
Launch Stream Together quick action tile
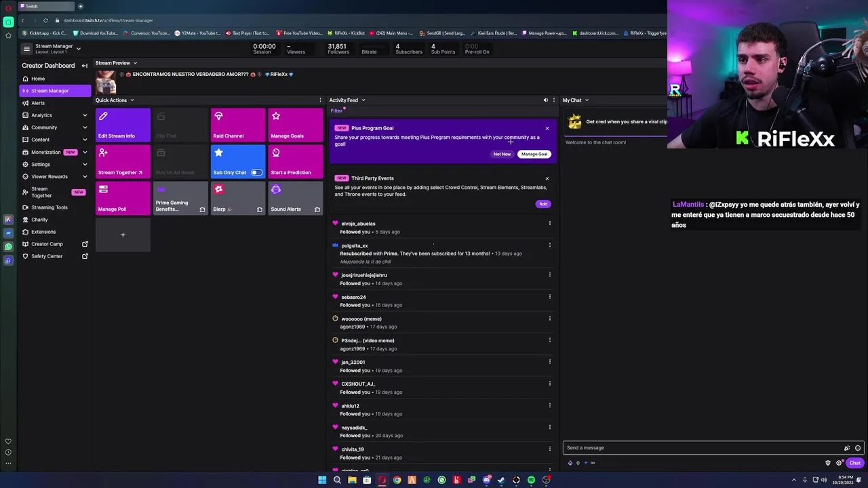point(123,162)
